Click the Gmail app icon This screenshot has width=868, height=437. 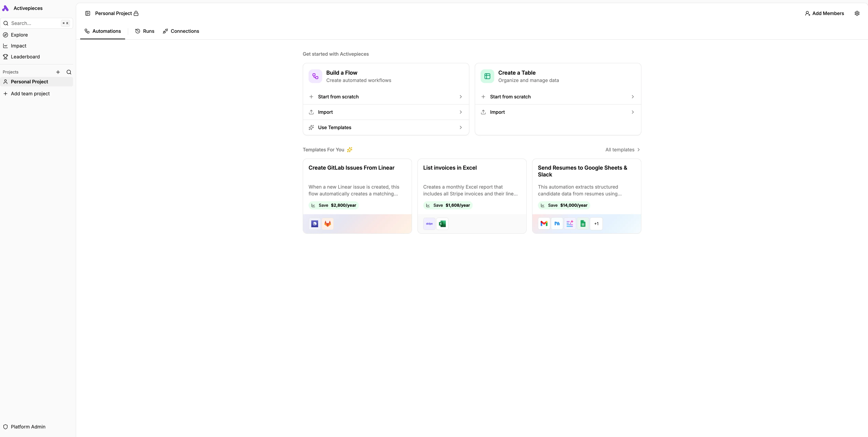click(544, 224)
